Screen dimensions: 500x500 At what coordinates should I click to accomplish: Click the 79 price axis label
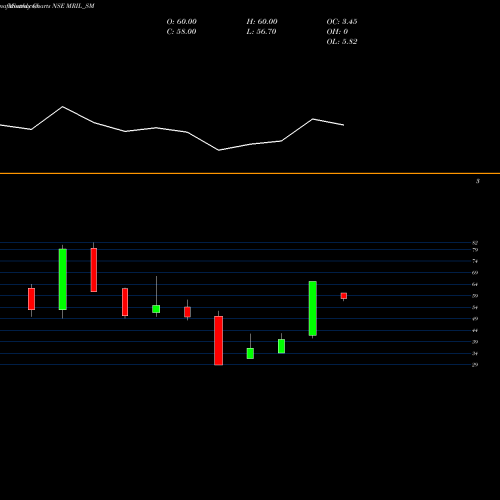475,250
